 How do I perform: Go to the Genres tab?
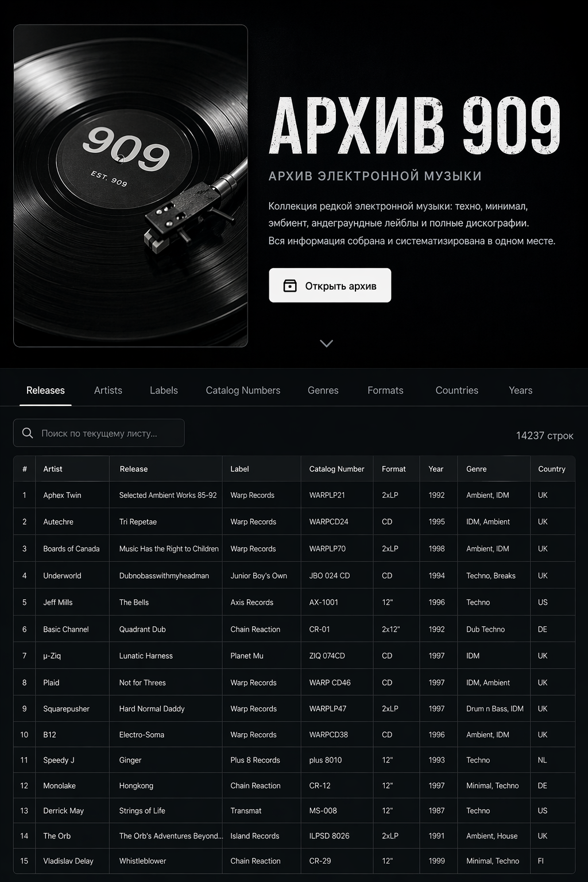coord(323,390)
